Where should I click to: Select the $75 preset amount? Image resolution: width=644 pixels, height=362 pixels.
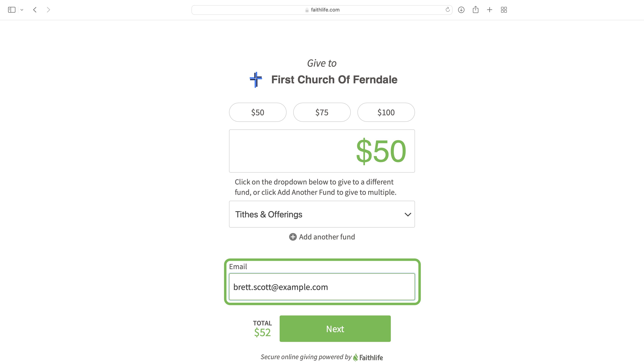[x=322, y=112]
